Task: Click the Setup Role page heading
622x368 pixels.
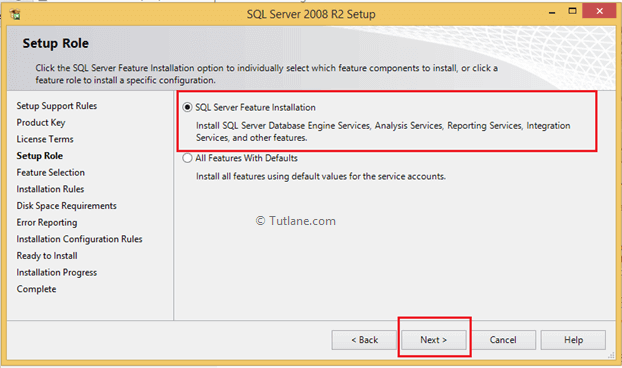Action: pyautogui.click(x=56, y=43)
